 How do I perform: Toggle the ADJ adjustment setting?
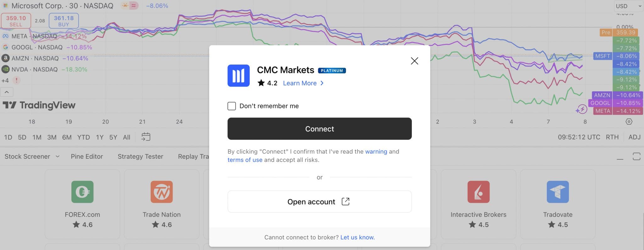click(x=635, y=137)
